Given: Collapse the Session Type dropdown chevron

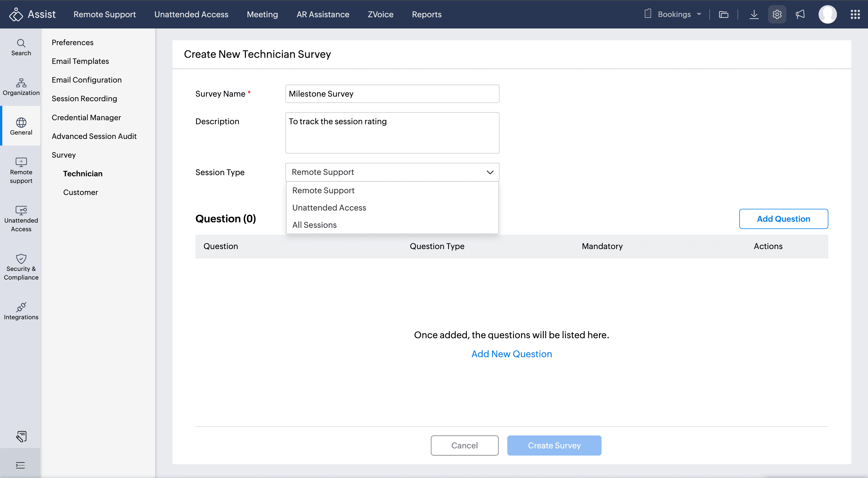Looking at the screenshot, I should (489, 172).
